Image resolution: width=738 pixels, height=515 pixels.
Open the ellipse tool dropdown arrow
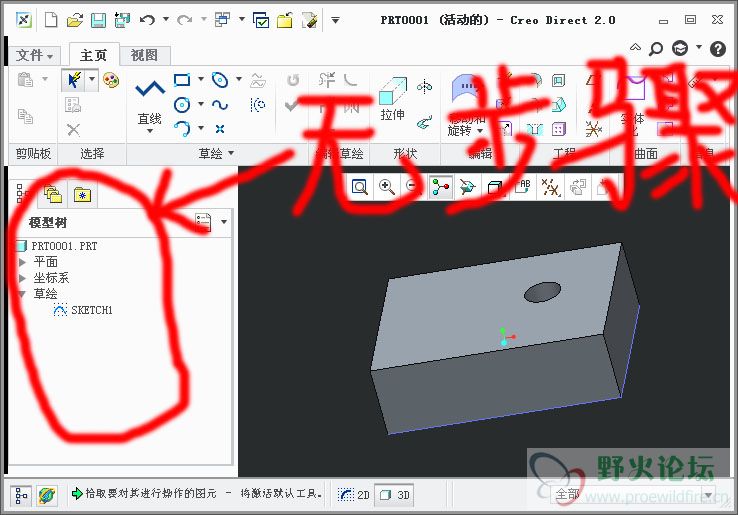[239, 79]
